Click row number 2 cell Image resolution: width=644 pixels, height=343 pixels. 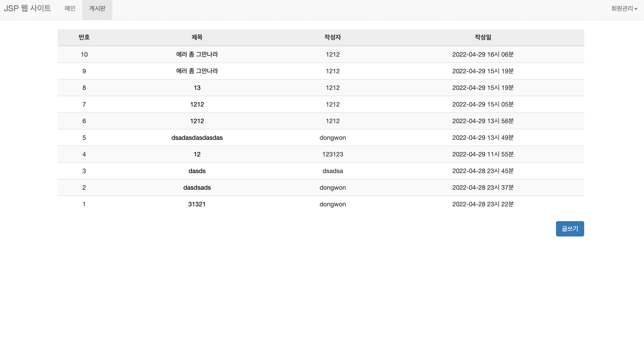(x=84, y=187)
